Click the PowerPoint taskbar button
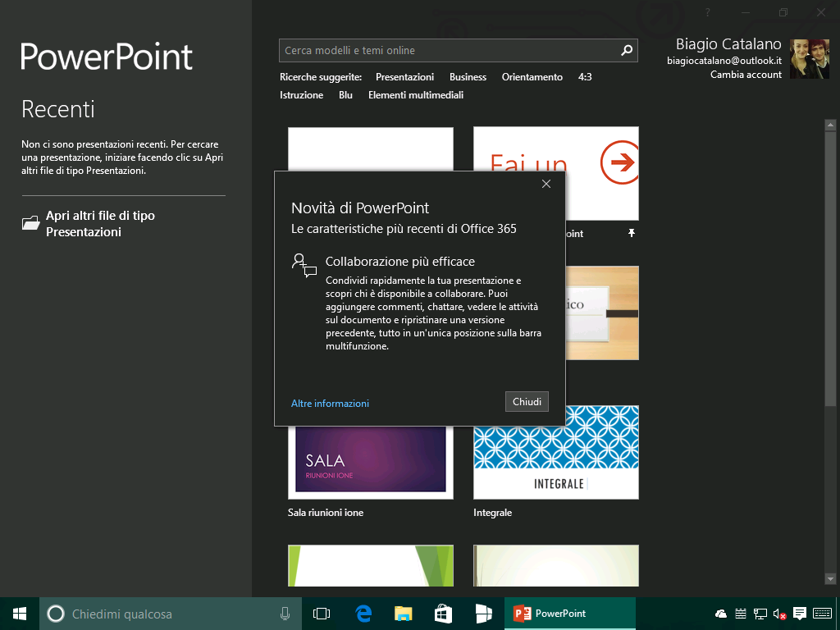840x630 pixels. 570,614
